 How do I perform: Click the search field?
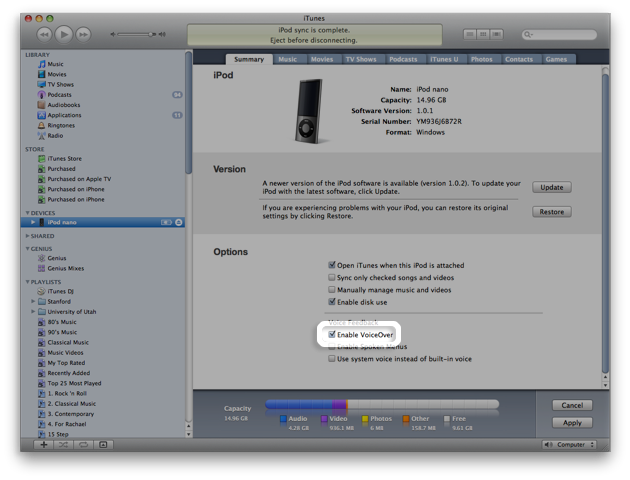pos(559,35)
